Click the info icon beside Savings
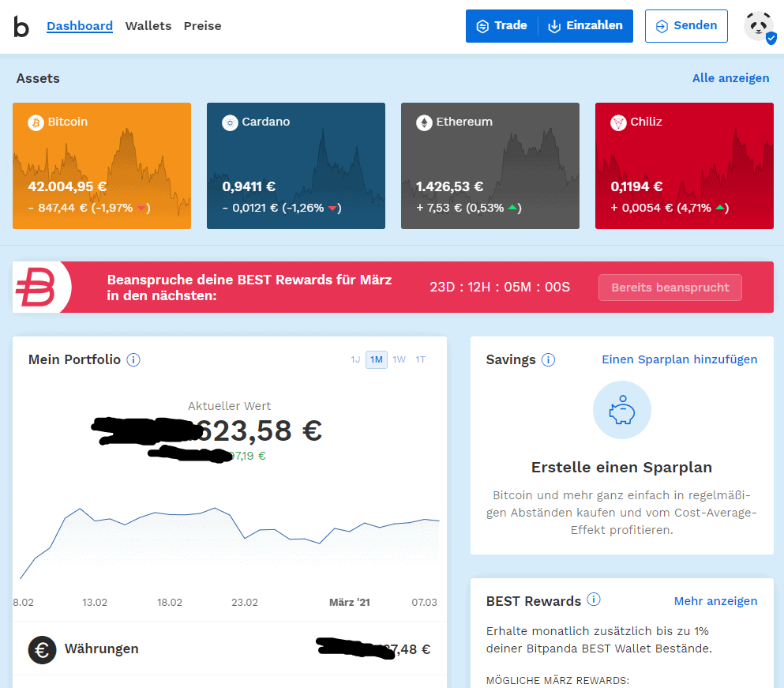 point(549,359)
